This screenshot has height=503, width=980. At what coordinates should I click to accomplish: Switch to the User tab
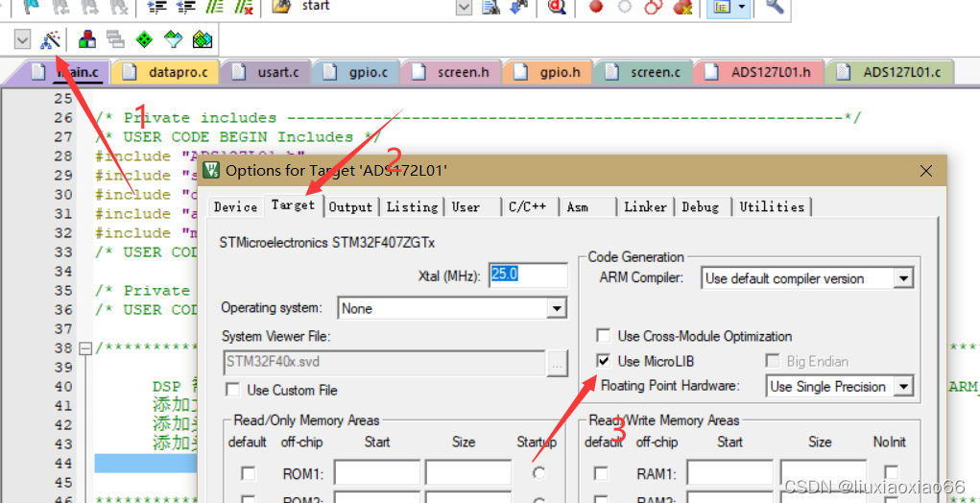[x=466, y=206]
